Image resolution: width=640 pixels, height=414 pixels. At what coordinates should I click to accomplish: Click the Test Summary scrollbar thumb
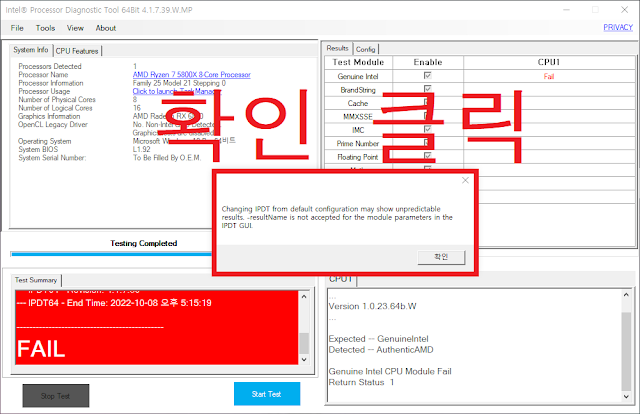304,343
